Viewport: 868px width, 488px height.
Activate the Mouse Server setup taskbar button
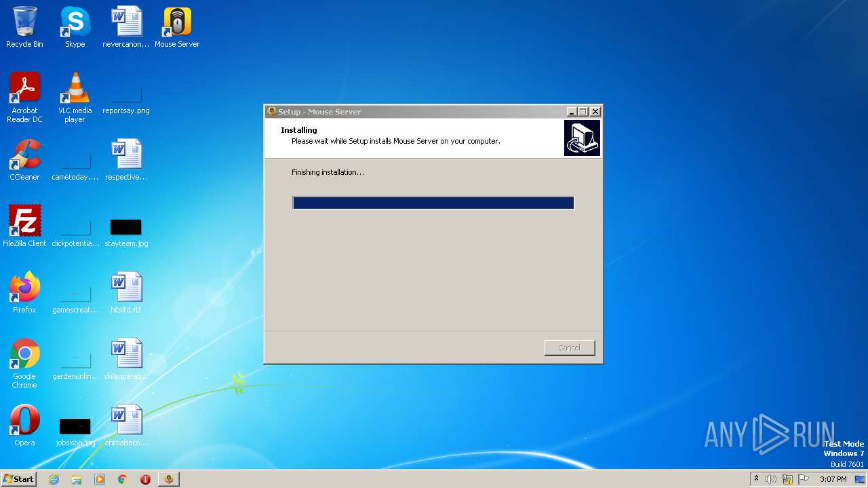click(x=169, y=479)
